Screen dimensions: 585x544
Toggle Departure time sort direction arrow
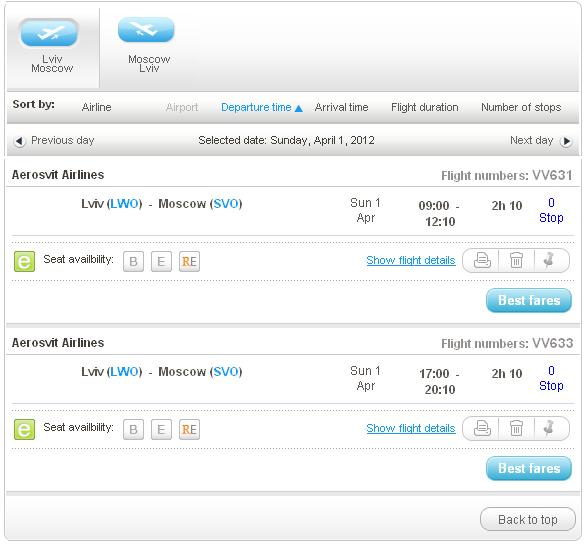point(298,108)
